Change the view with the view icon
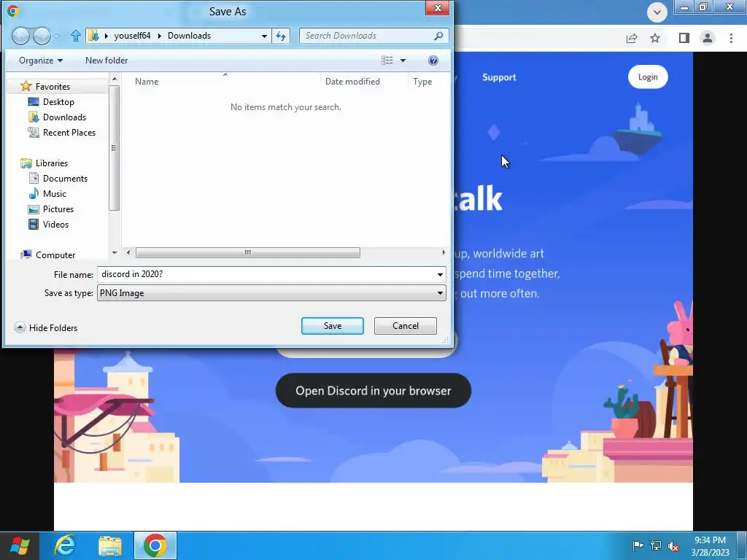Image resolution: width=747 pixels, height=560 pixels. [387, 61]
